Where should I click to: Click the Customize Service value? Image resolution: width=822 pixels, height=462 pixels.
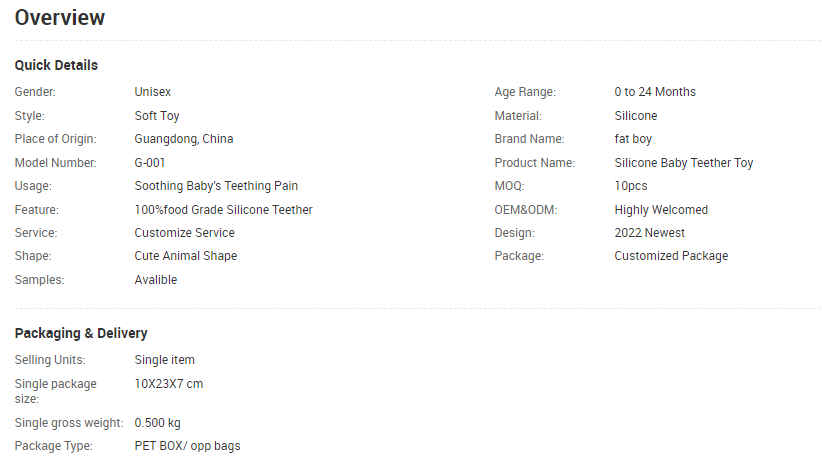185,233
